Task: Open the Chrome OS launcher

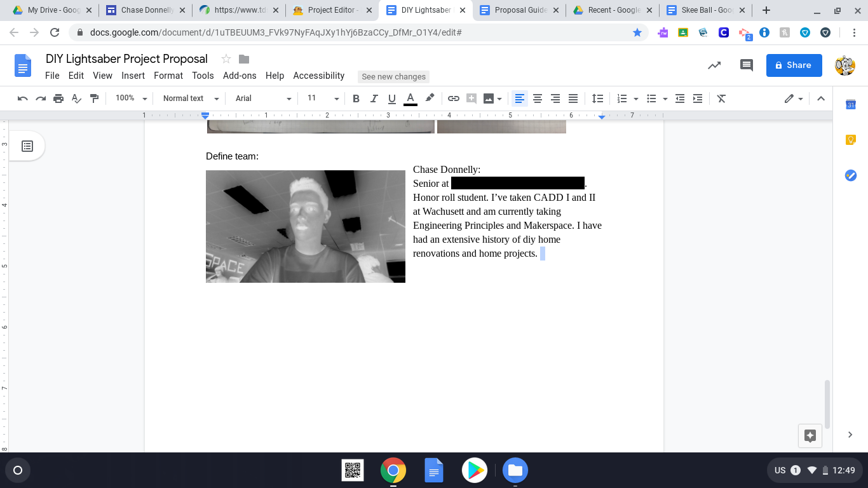Action: [18, 470]
